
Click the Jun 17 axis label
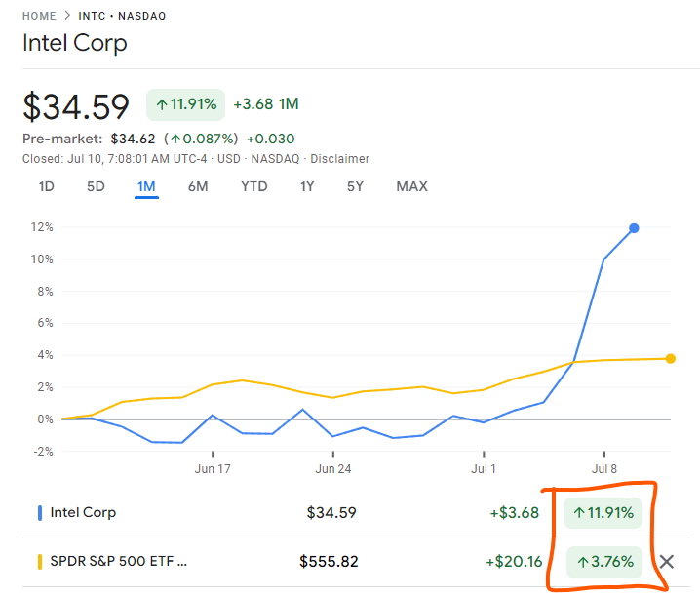213,469
